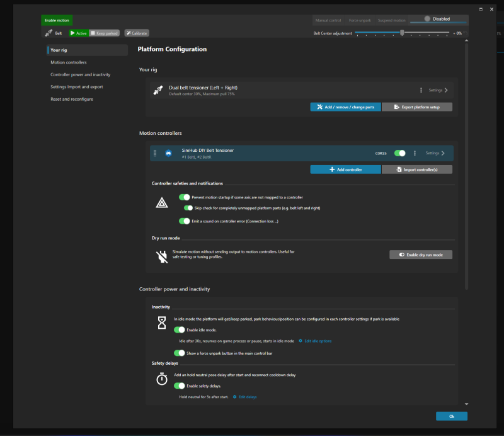Toggle SimHub DIY Belt Tensioner controller on COM15
The width and height of the screenshot is (504, 436).
pos(400,153)
